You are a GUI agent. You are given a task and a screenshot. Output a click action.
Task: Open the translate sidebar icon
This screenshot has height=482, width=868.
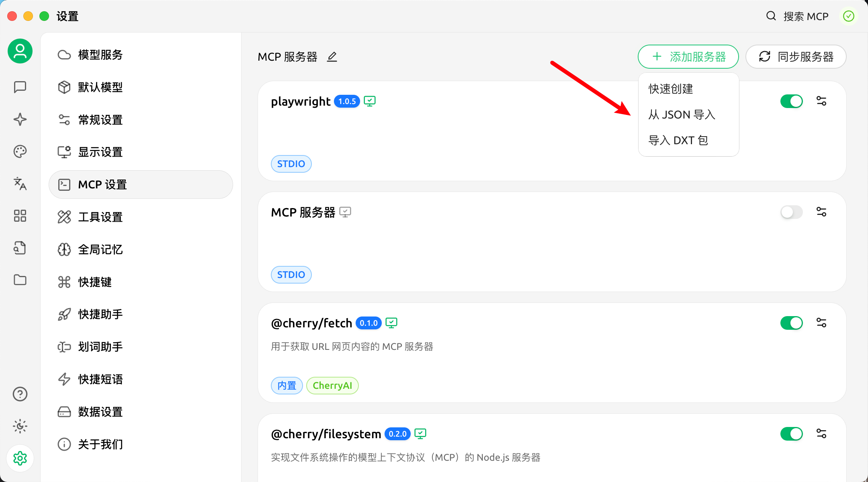tap(20, 184)
